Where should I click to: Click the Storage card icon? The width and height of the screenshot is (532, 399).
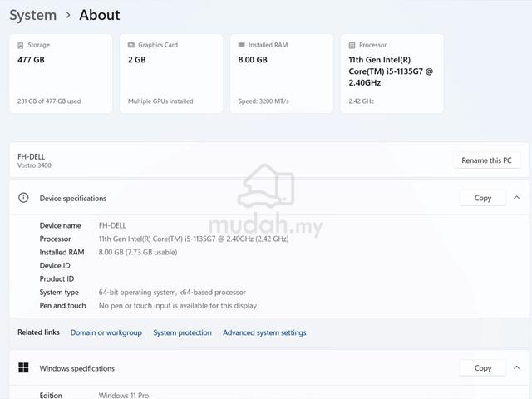click(20, 45)
